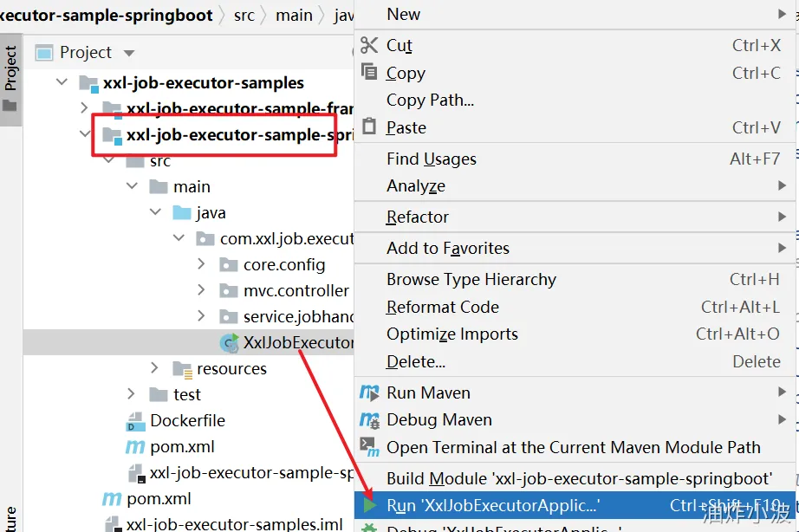
Task: Open the Refactor submenu
Action: point(418,217)
